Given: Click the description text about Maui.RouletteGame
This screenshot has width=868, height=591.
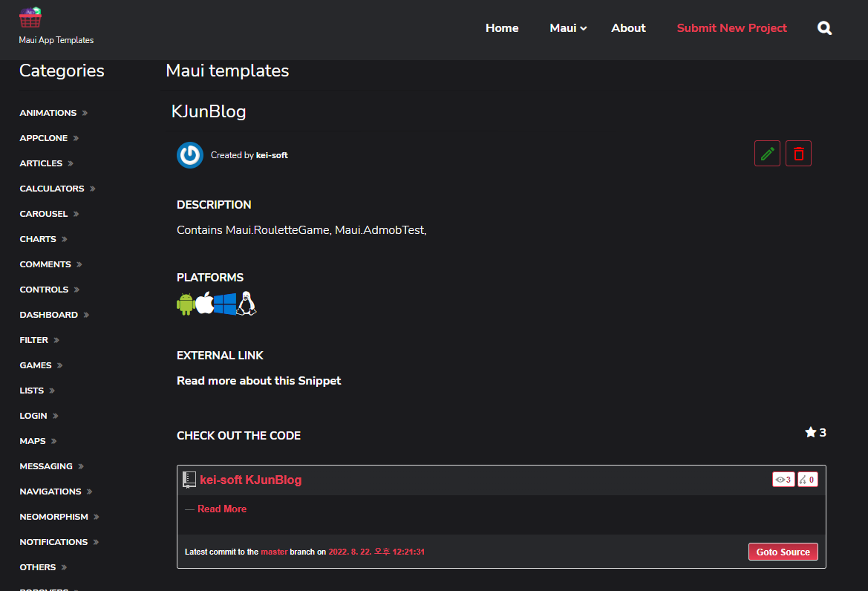Looking at the screenshot, I should pos(301,230).
